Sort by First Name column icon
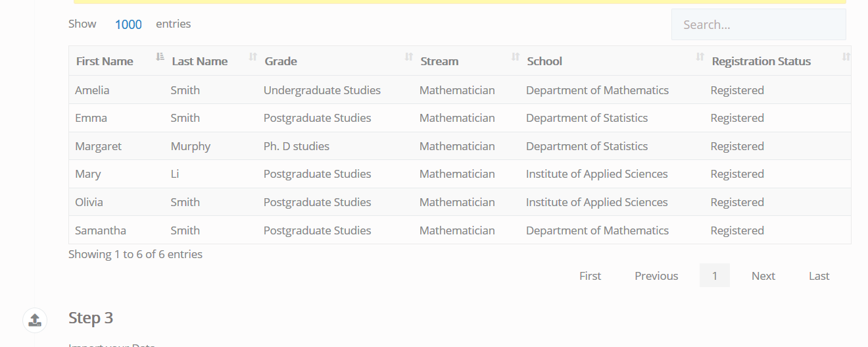The height and width of the screenshot is (347, 868). [x=160, y=57]
